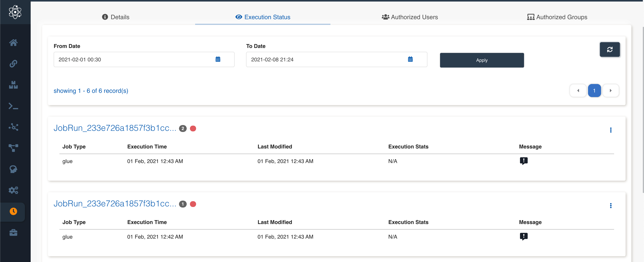This screenshot has width=644, height=262.
Task: Select the Machine Learning icon in the sidebar
Action: coord(13,169)
